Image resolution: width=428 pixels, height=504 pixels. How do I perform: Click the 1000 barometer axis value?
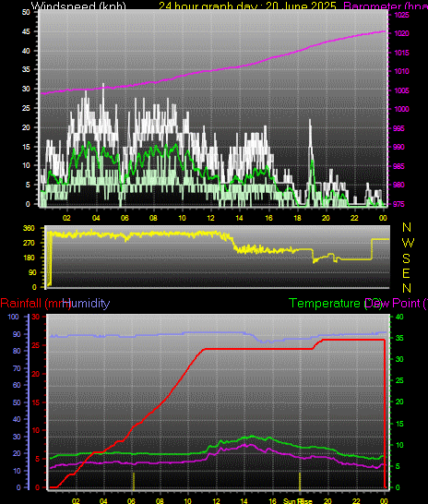[401, 109]
